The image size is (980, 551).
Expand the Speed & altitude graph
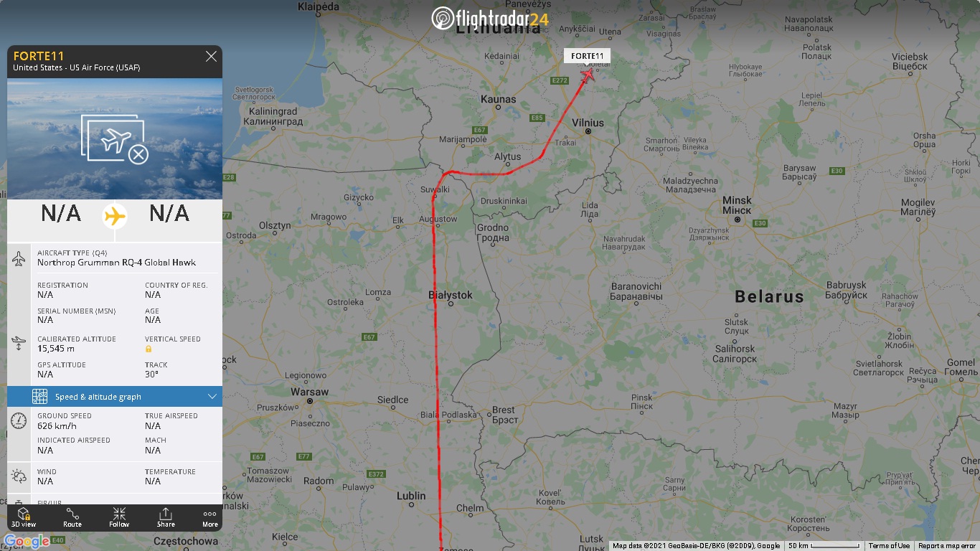pyautogui.click(x=115, y=396)
